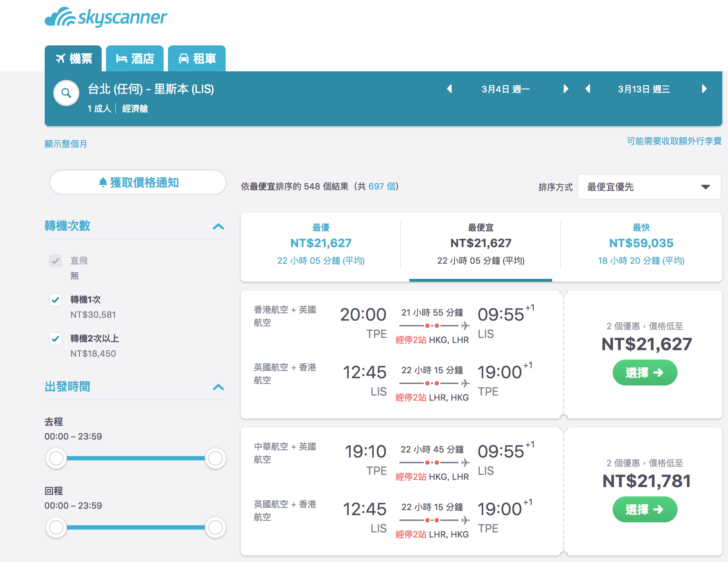Open the search magnifier icon
Viewport: 728px width, 562px height.
(66, 93)
